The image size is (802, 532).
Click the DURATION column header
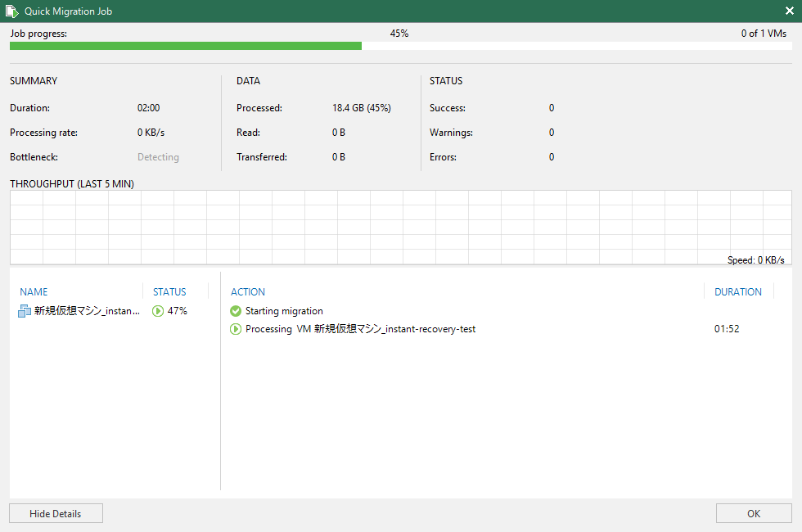(x=738, y=291)
